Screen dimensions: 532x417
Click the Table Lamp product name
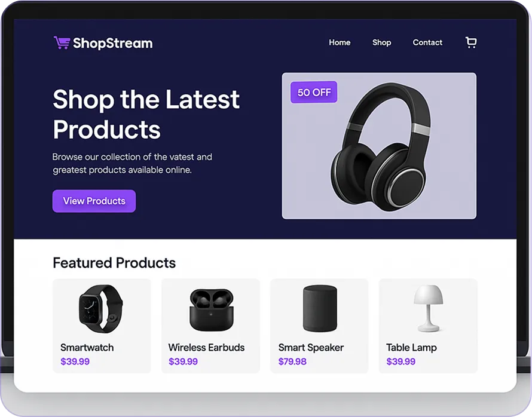(411, 348)
